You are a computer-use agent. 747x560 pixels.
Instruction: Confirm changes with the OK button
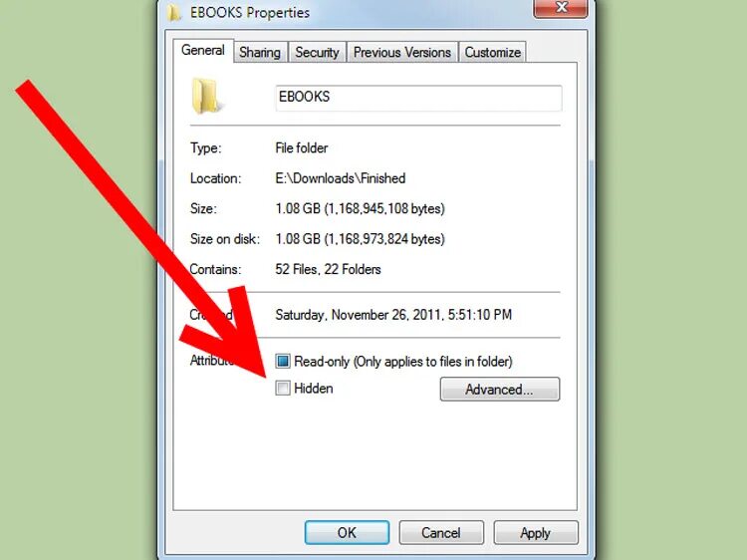point(347,532)
